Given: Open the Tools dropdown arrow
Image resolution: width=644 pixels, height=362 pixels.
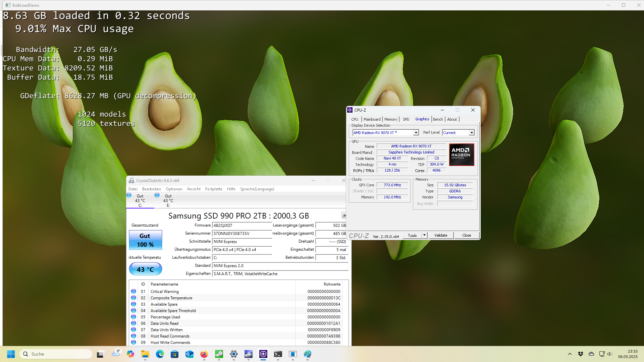Looking at the screenshot, I should click(424, 235).
